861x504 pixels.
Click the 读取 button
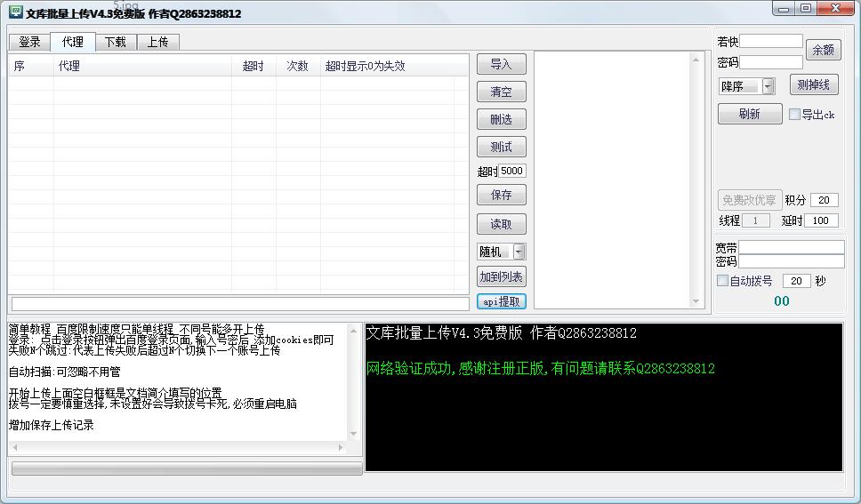tap(502, 224)
